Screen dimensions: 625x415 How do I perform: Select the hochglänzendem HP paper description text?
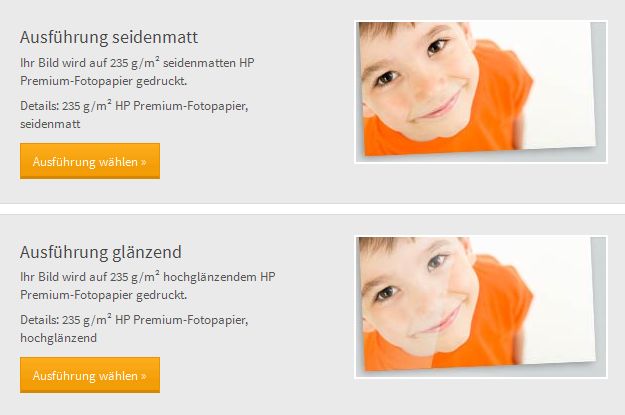coord(147,286)
